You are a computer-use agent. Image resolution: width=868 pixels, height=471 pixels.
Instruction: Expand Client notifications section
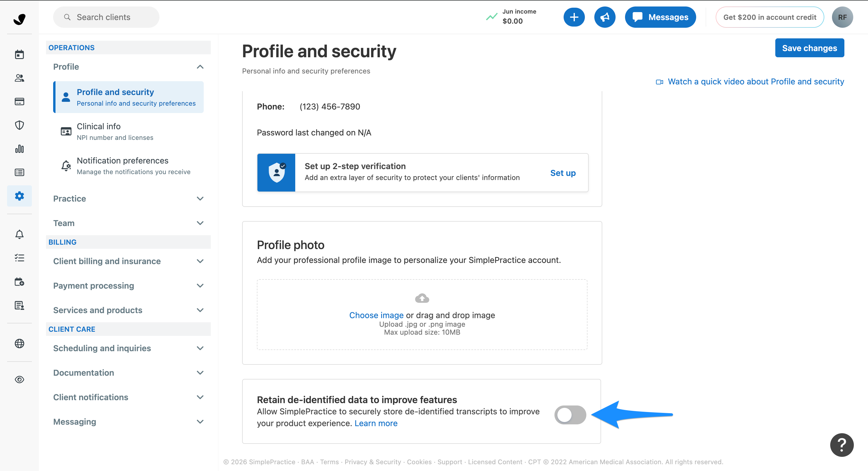point(128,397)
